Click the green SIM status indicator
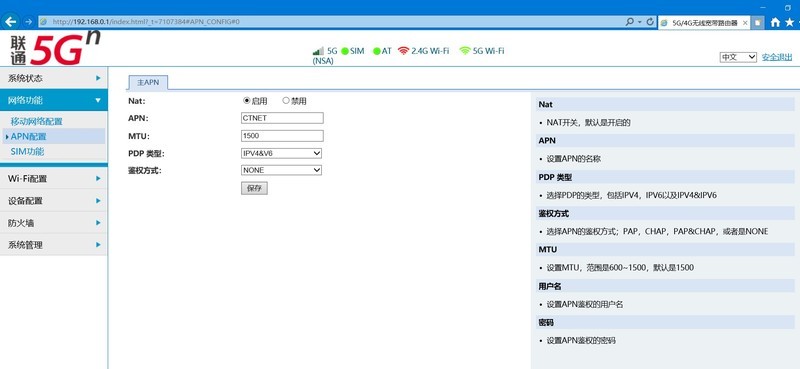 pos(345,51)
